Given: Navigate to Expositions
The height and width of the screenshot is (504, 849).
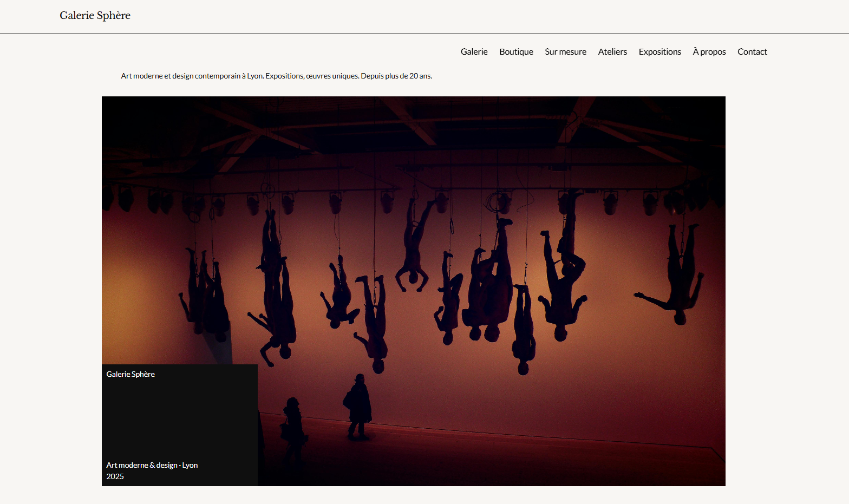Looking at the screenshot, I should (659, 52).
